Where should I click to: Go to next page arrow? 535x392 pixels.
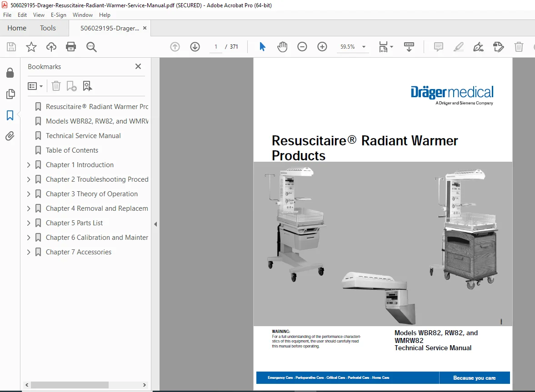click(x=195, y=47)
